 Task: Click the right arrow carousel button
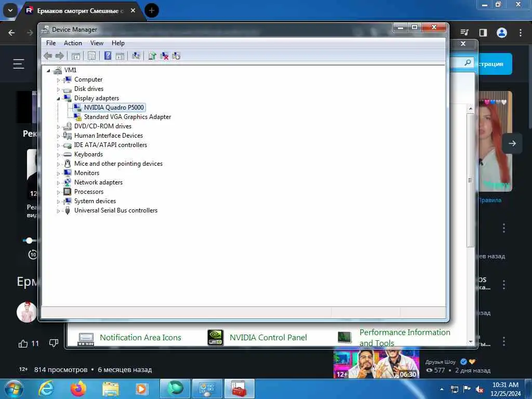512,143
